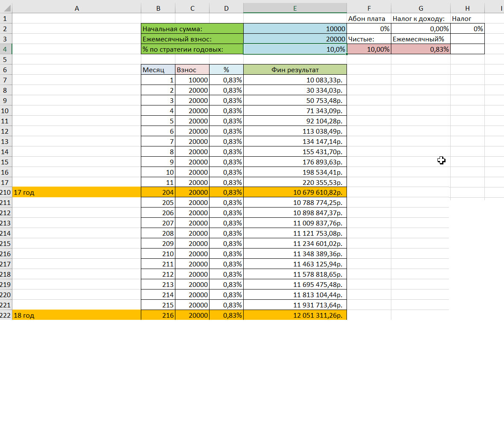504x427 pixels.
Task: Click the 198 534,41р. result cell
Action: (295, 172)
